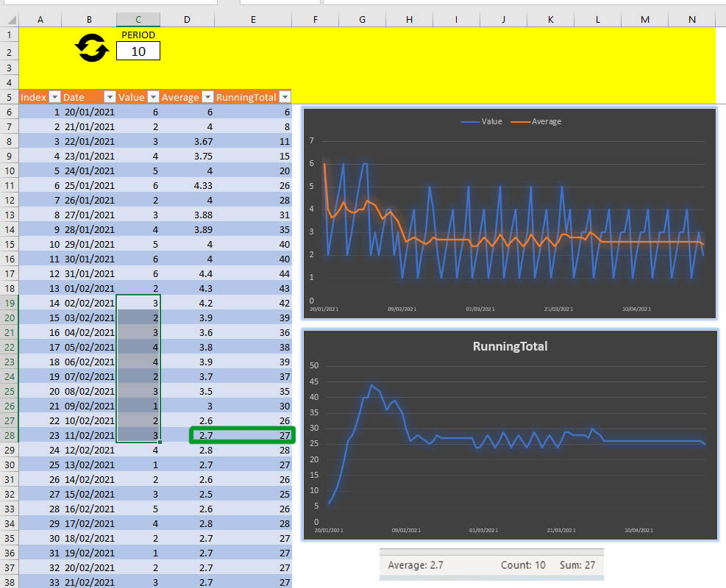Open the Date column filter dropdown
726x588 pixels.
[109, 96]
